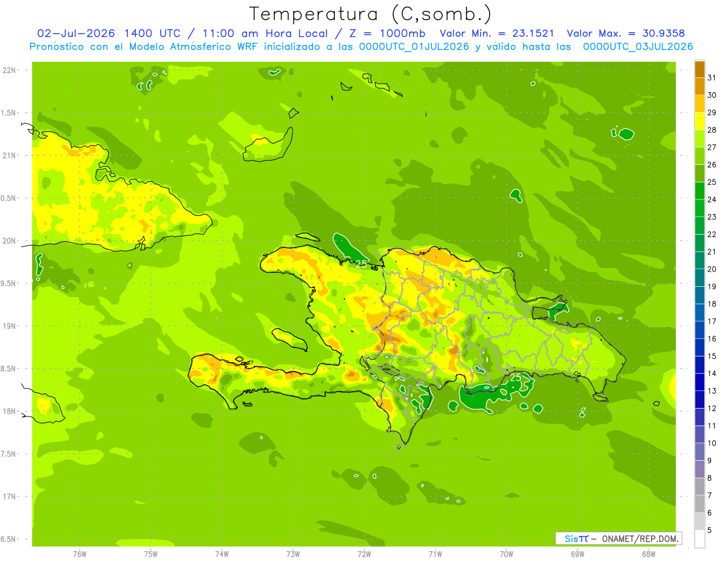Pick legend color band between 28 and 29

[699, 121]
